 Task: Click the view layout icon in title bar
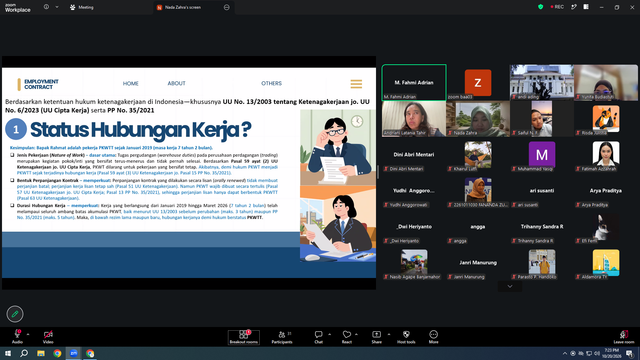pyautogui.click(x=586, y=7)
